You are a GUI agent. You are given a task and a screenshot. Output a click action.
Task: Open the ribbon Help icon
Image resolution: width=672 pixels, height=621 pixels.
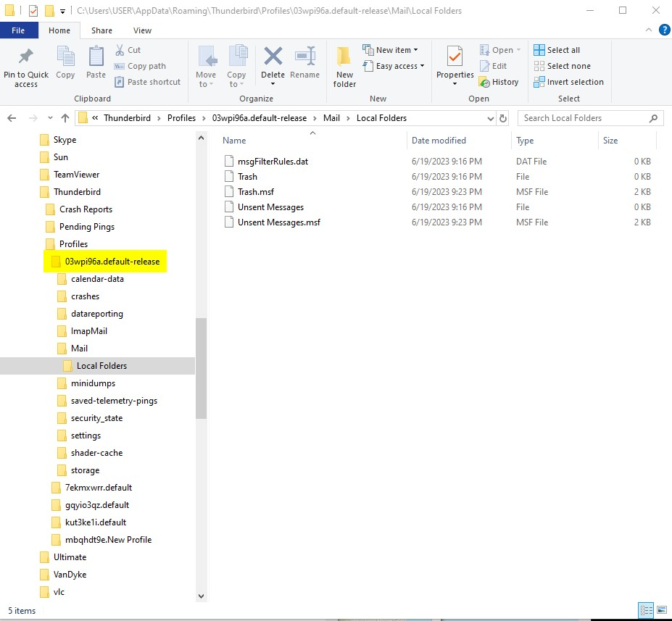tap(664, 30)
